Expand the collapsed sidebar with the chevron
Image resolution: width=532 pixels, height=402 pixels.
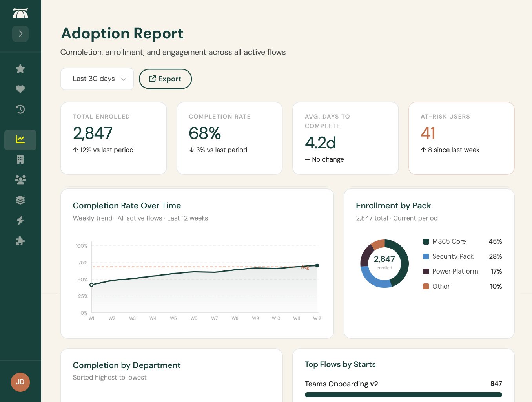pos(20,34)
